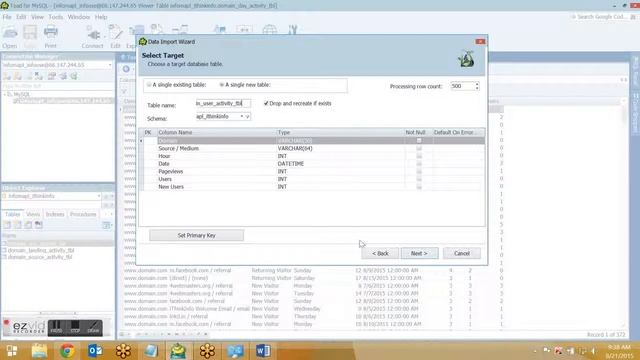This screenshot has width=640, height=360.
Task: Toggle Not Null checkbox for Users row
Action: pyautogui.click(x=419, y=179)
